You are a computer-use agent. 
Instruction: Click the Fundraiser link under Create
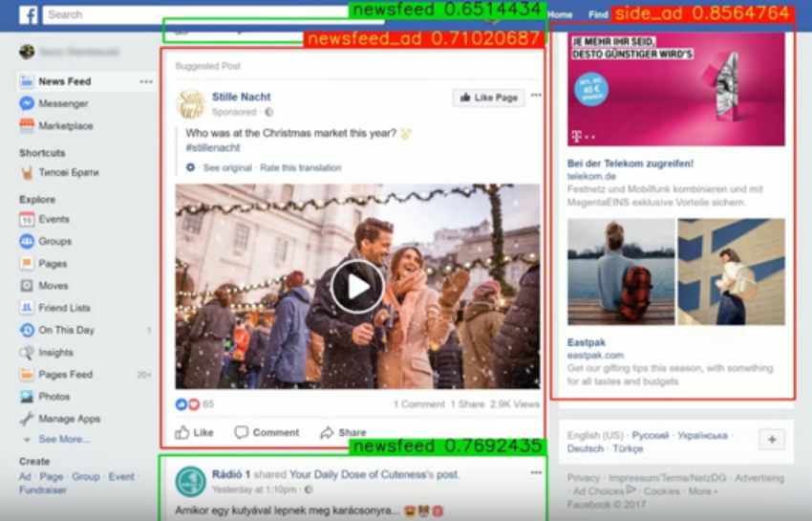click(x=42, y=489)
